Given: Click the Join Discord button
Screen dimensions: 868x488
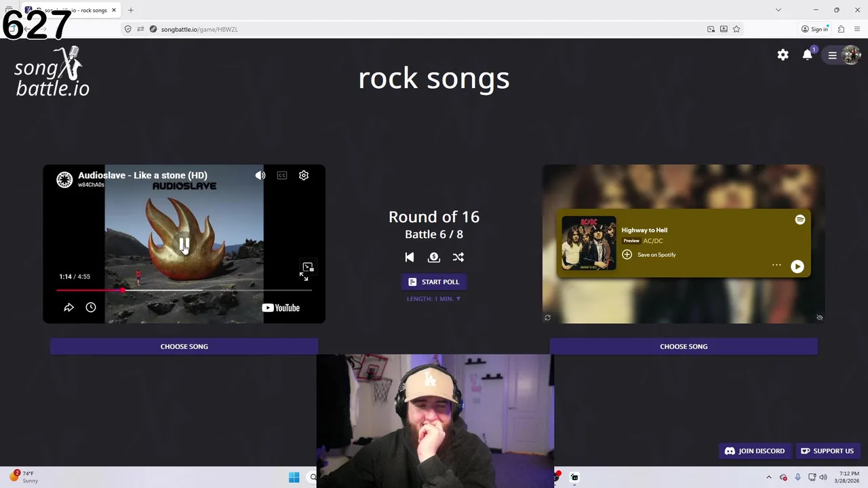Looking at the screenshot, I should 755,451.
